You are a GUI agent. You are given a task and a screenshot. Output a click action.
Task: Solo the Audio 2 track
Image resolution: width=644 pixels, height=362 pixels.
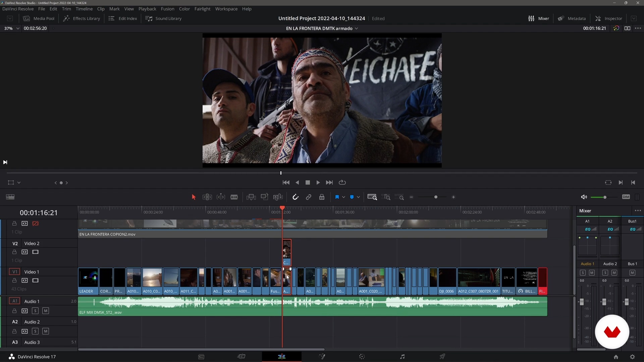pyautogui.click(x=35, y=331)
